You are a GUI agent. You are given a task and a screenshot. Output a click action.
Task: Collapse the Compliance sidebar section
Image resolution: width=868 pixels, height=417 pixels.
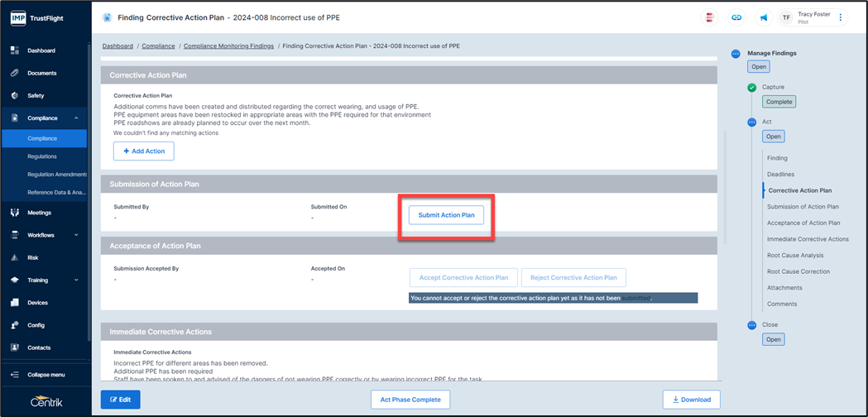tap(76, 118)
